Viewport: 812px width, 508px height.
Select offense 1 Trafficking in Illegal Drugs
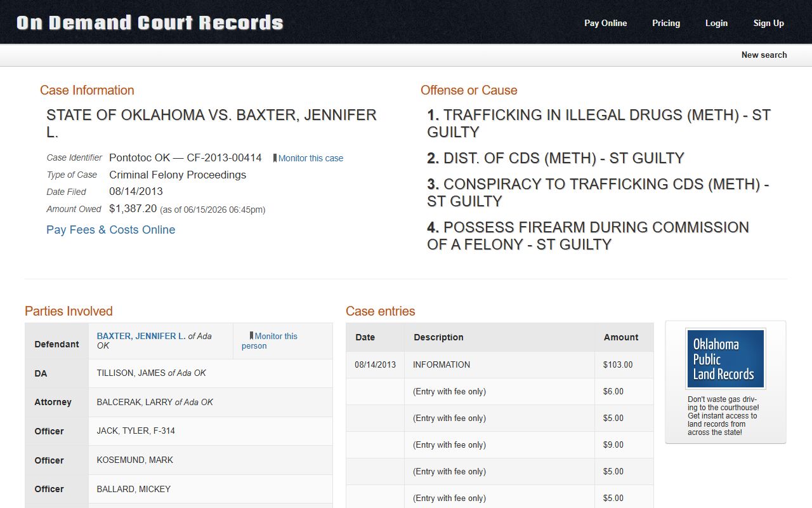pos(599,123)
